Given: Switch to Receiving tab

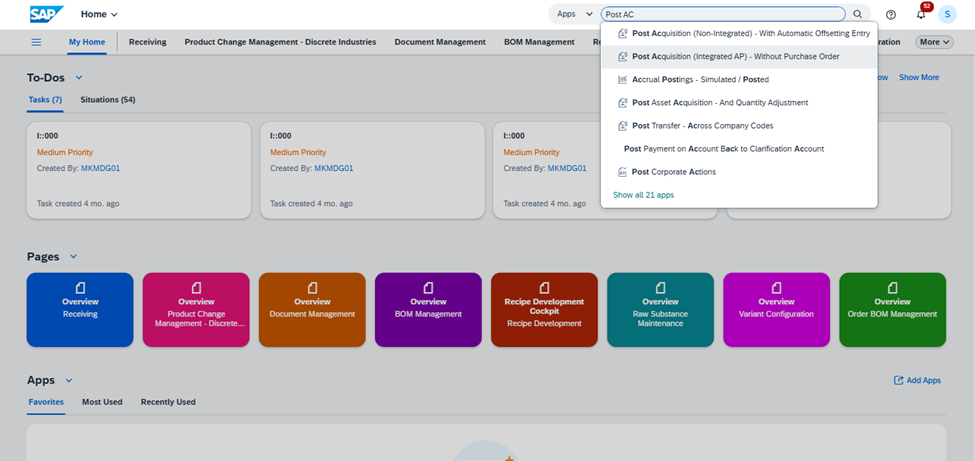Looking at the screenshot, I should pos(147,42).
